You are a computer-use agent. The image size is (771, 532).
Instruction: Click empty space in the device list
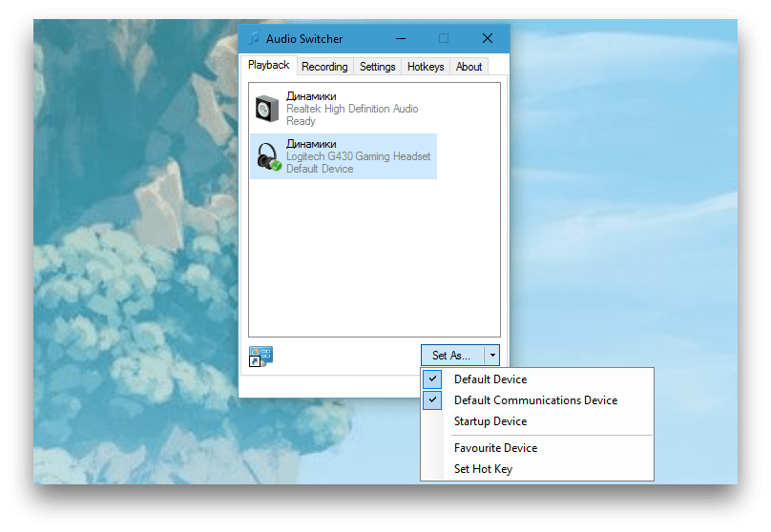click(374, 257)
